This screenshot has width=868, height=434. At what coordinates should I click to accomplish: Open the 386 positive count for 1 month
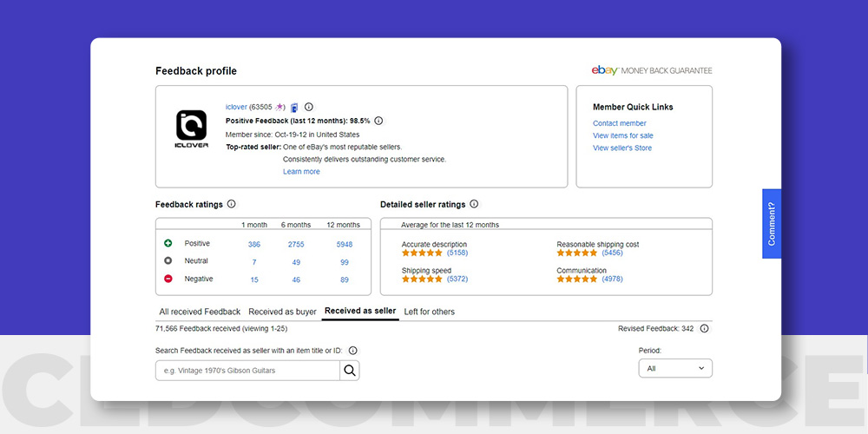(254, 244)
